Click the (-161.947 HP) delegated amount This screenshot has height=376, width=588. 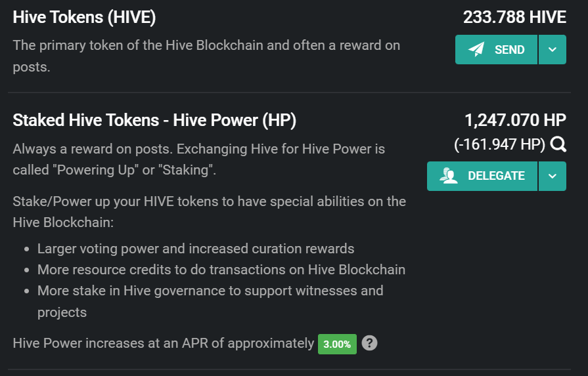point(499,144)
